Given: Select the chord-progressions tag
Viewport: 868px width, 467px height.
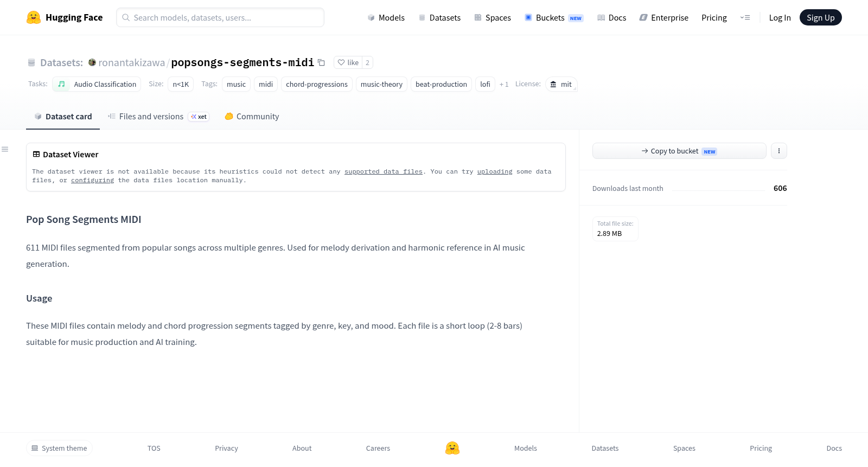Looking at the screenshot, I should coord(317,84).
